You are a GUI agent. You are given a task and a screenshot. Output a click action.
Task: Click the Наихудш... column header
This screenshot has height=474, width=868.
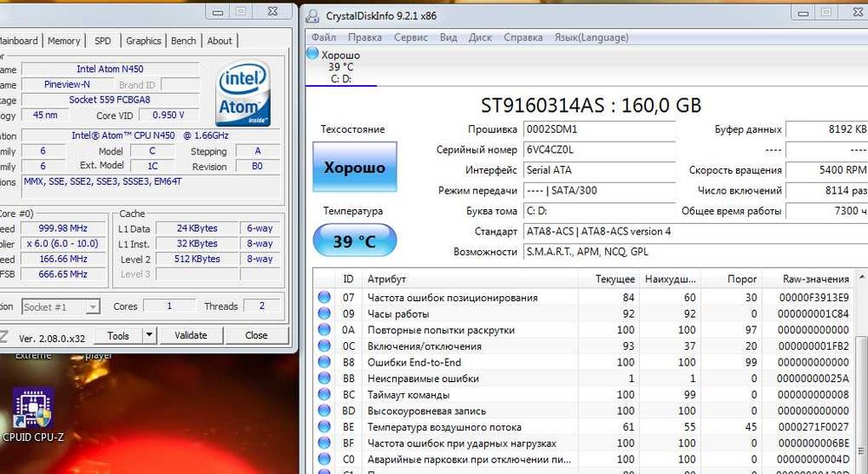click(x=670, y=279)
